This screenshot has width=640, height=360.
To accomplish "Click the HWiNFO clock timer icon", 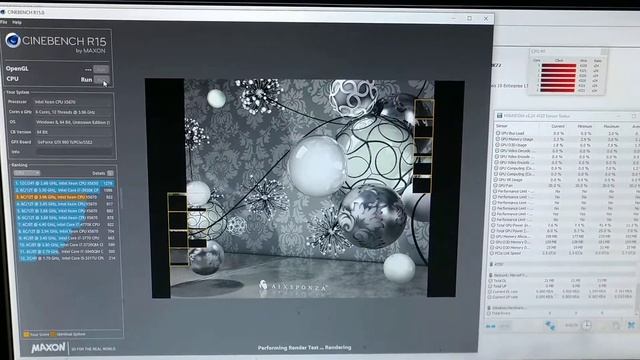I will (x=587, y=325).
